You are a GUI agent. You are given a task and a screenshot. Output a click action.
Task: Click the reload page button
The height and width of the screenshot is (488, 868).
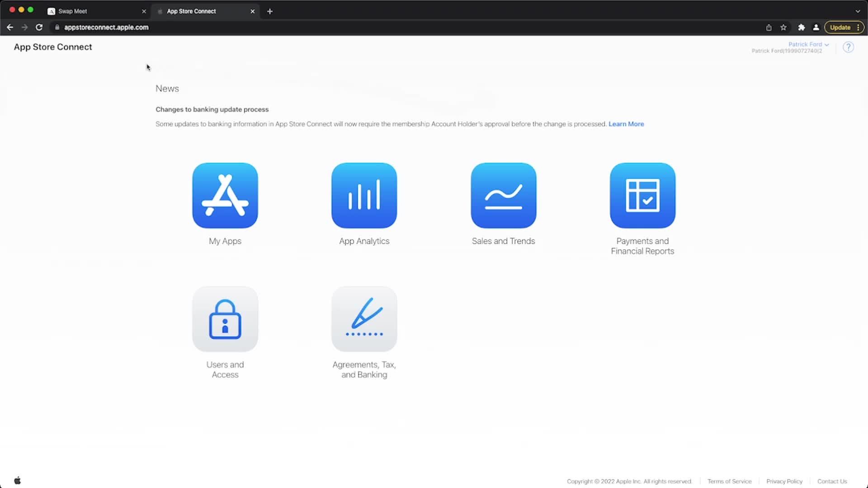point(39,27)
